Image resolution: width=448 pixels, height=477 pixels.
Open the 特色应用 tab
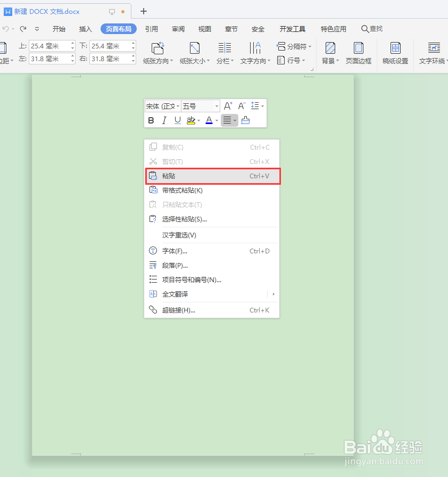[x=334, y=29]
